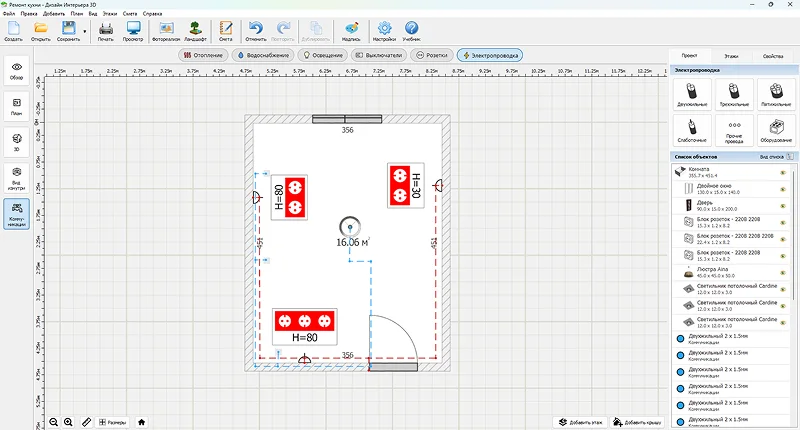The height and width of the screenshot is (430, 800).
Task: Open the Добавить menu
Action: click(54, 14)
